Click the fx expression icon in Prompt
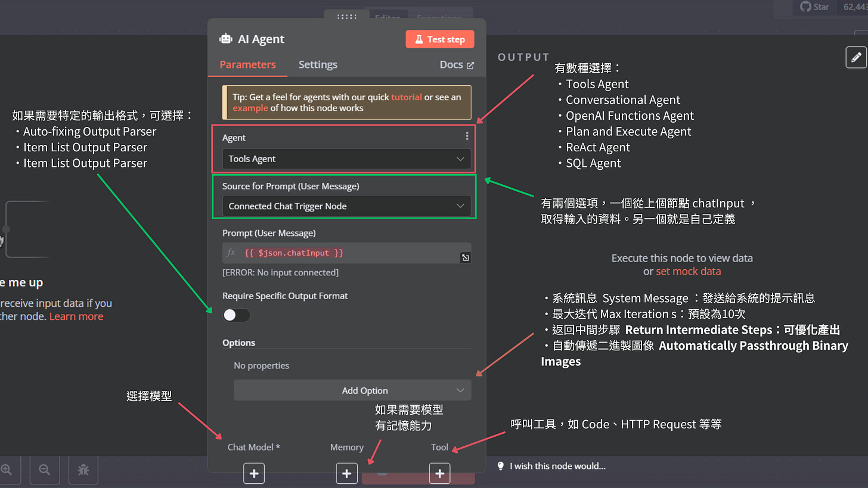The width and height of the screenshot is (868, 488). tap(231, 253)
